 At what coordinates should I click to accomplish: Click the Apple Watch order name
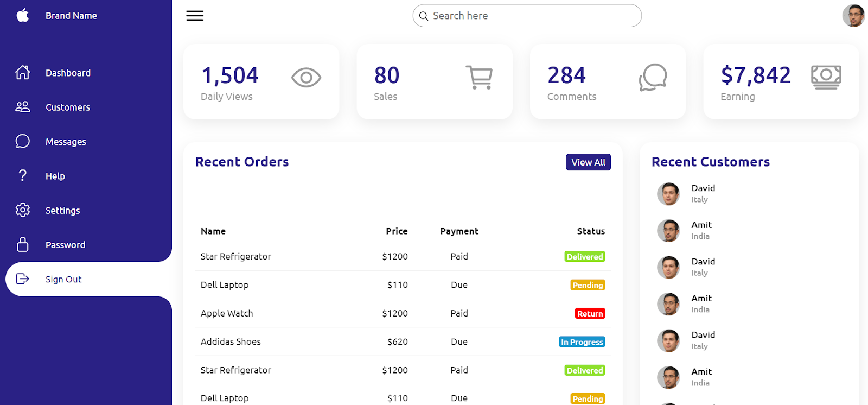(x=227, y=313)
